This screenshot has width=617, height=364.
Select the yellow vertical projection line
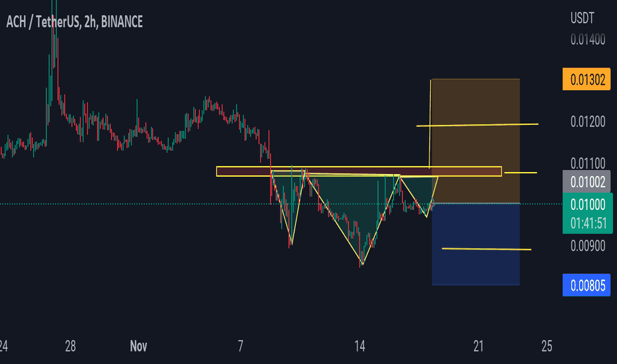(x=430, y=123)
